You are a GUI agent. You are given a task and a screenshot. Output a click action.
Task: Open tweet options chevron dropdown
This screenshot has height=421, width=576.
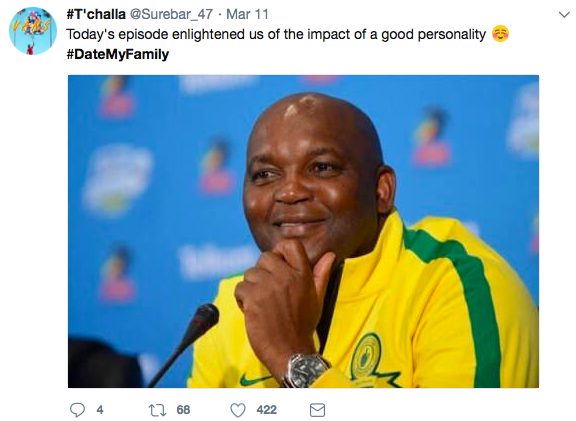[x=564, y=15]
